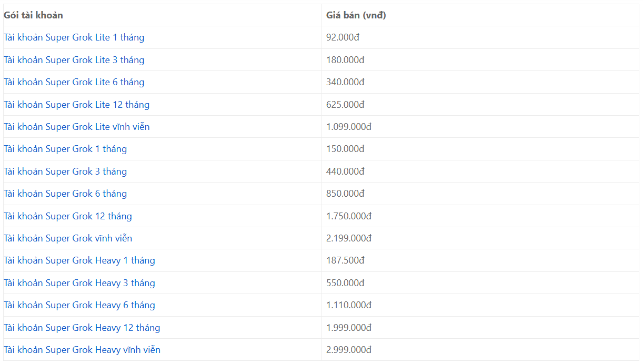
Task: Select the price 1.099.000đ
Action: pyautogui.click(x=349, y=127)
